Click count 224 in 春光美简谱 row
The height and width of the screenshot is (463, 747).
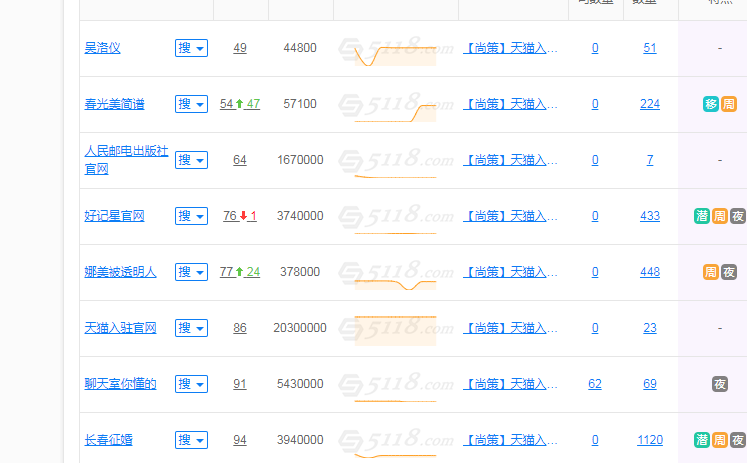click(650, 104)
